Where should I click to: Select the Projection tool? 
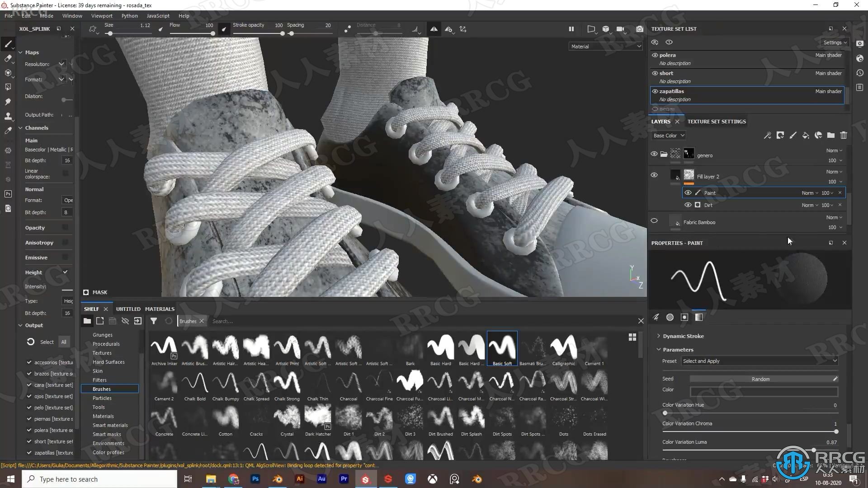point(8,73)
